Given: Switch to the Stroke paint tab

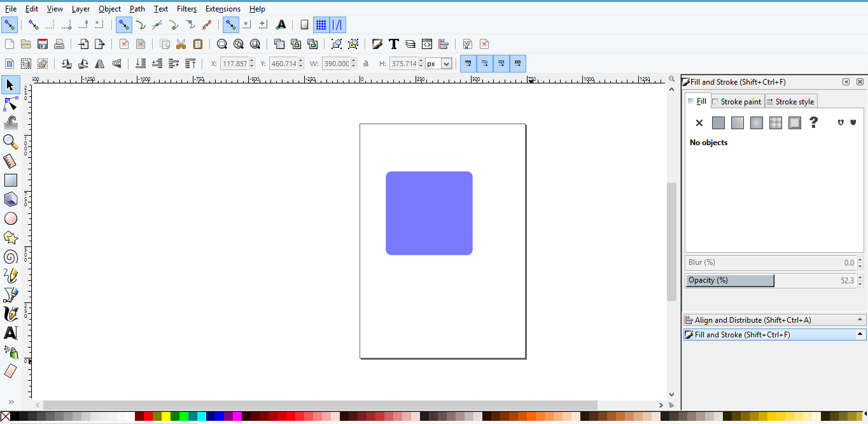Looking at the screenshot, I should [736, 101].
